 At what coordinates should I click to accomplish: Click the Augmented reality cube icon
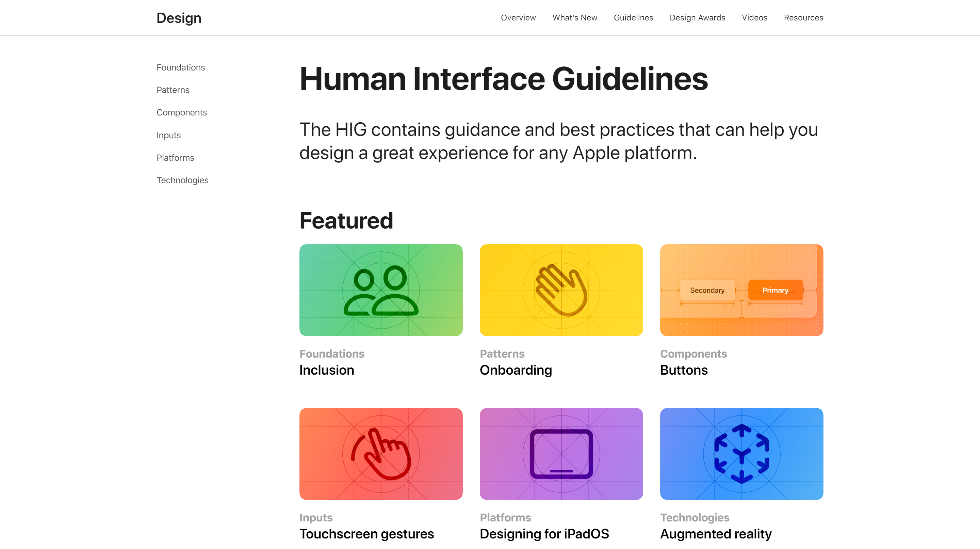pos(741,454)
